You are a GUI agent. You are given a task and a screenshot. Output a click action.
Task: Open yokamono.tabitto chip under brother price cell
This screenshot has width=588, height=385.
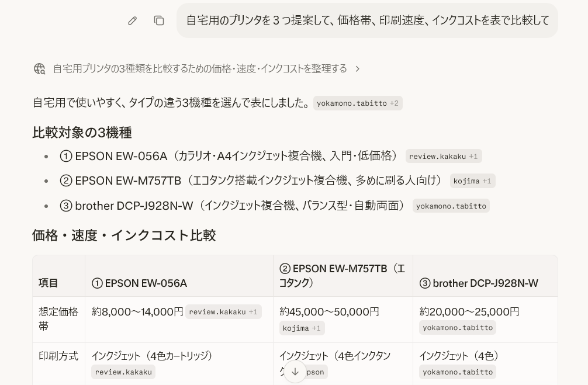(x=458, y=328)
